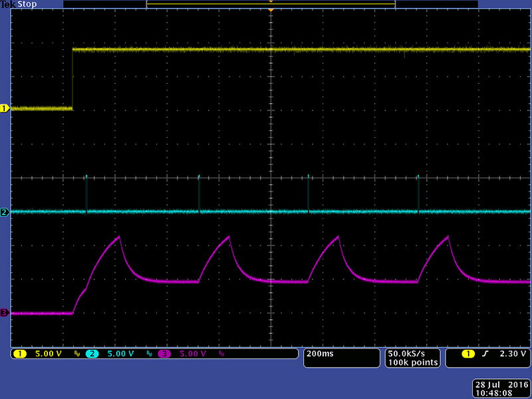Click the 2.30 V trigger level readout
Screen dimensions: 532x399
[513, 354]
